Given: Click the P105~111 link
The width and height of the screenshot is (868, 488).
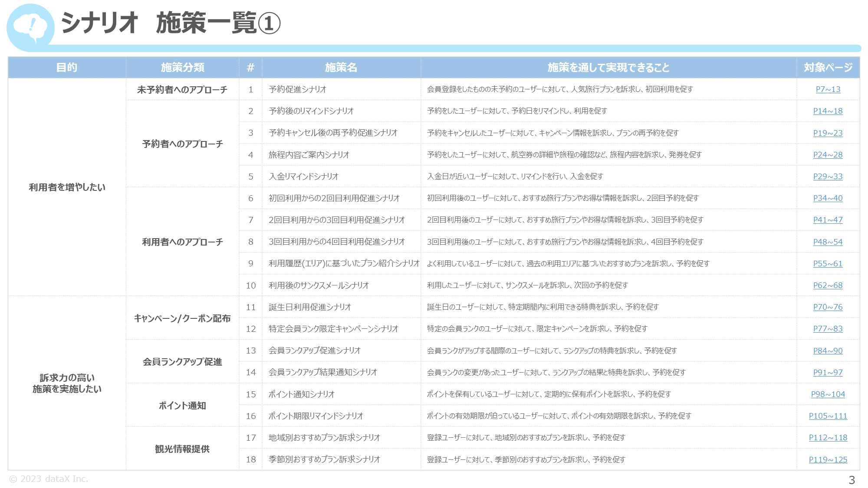Looking at the screenshot, I should click(x=828, y=416).
